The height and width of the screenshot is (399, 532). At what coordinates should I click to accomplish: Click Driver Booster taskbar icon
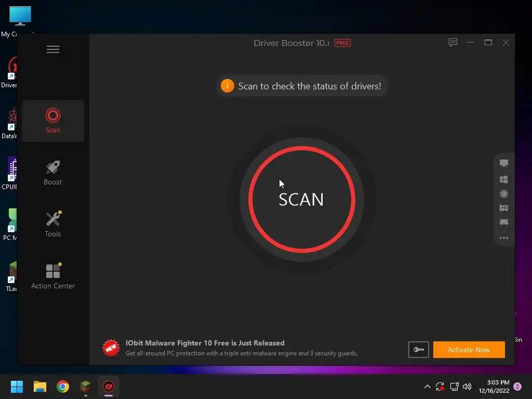109,387
